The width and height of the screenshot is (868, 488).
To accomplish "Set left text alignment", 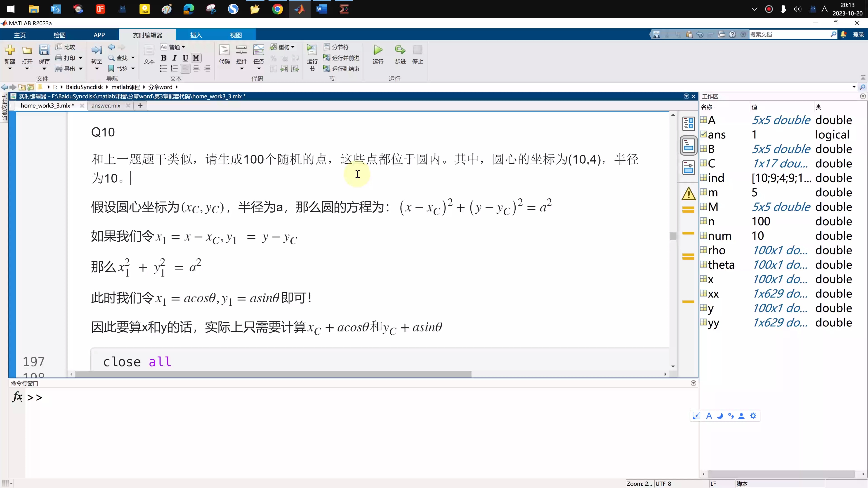I will tap(185, 69).
